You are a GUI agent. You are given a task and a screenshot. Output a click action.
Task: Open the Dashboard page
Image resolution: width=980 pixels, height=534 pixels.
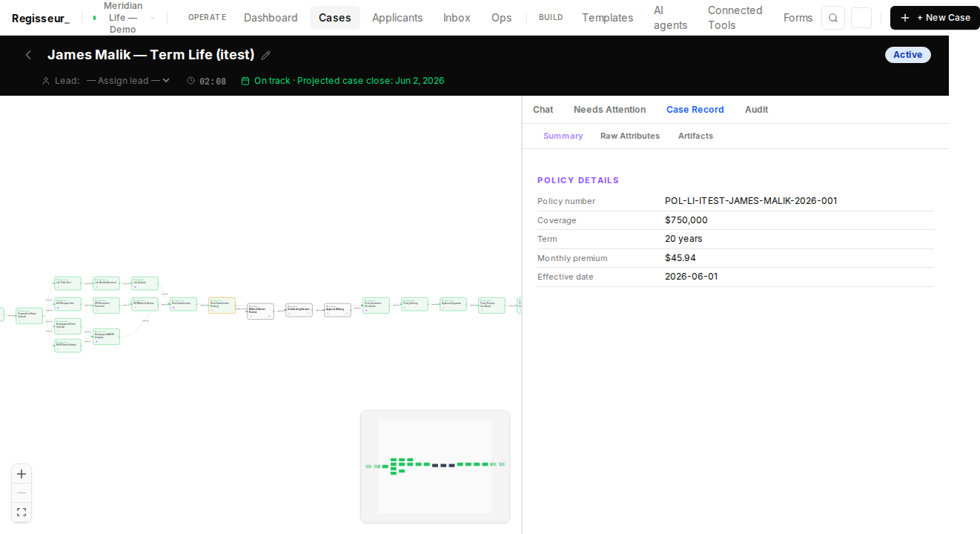tap(271, 18)
